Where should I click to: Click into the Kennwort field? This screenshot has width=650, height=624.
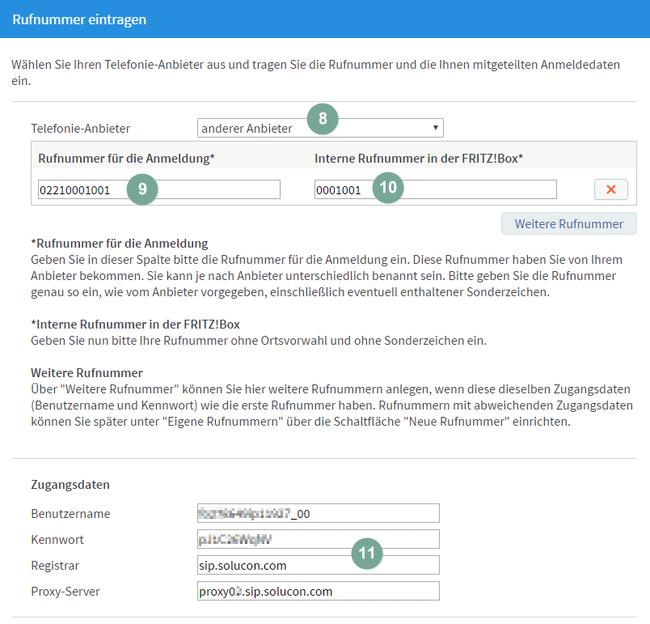318,539
